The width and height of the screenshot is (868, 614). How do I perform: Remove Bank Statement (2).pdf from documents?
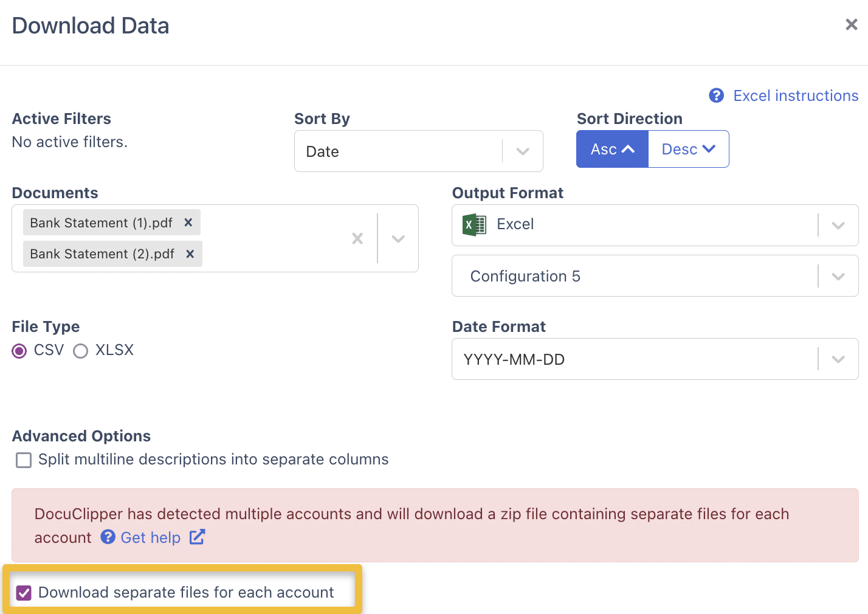coord(190,254)
